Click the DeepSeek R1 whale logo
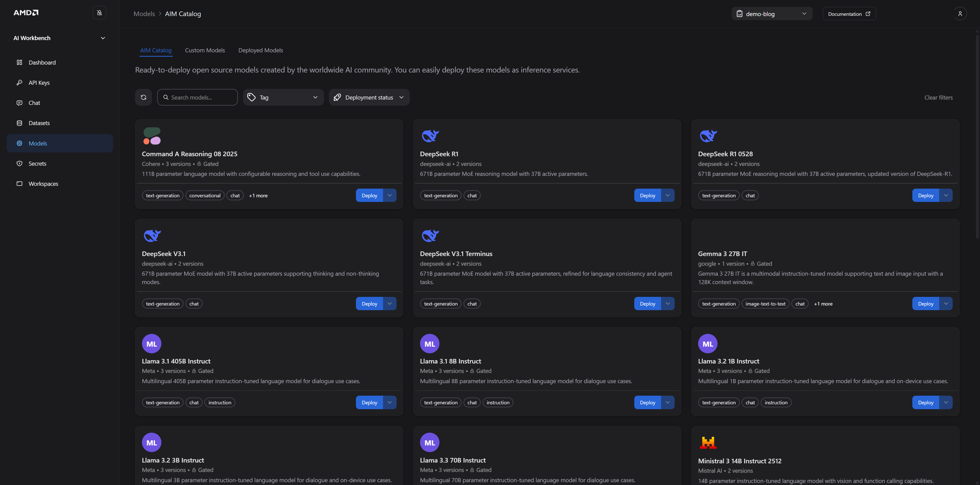Viewport: 980px width, 485px height. (x=430, y=136)
